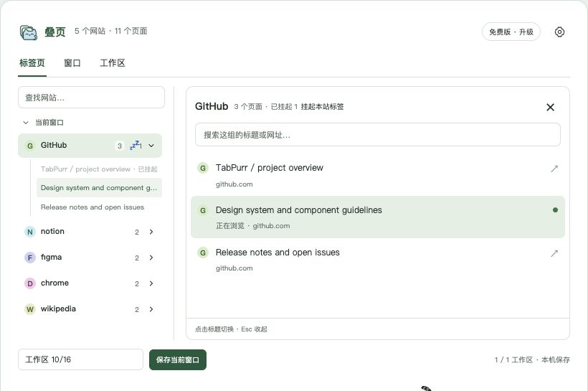Image resolution: width=588 pixels, height=391 pixels.
Task: Click G favicon beside Design system guidelines
Action: point(203,210)
